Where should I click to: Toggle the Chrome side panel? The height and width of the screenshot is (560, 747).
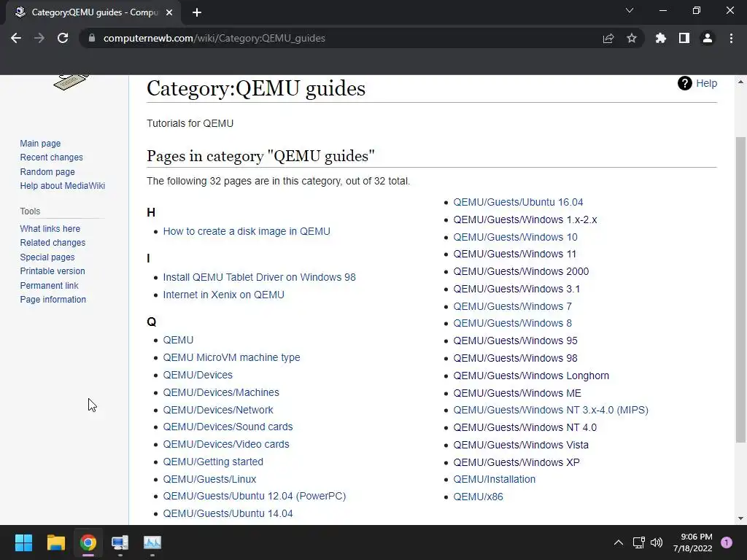(x=684, y=38)
